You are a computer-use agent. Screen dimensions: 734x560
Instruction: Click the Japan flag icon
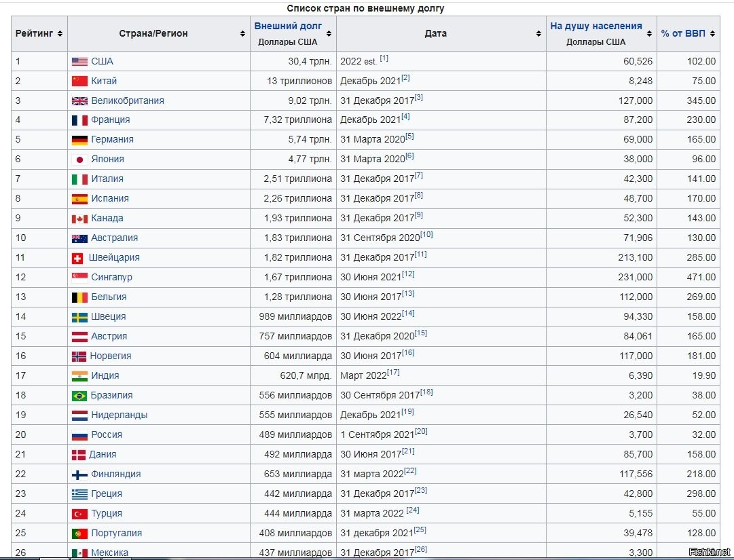coord(79,160)
